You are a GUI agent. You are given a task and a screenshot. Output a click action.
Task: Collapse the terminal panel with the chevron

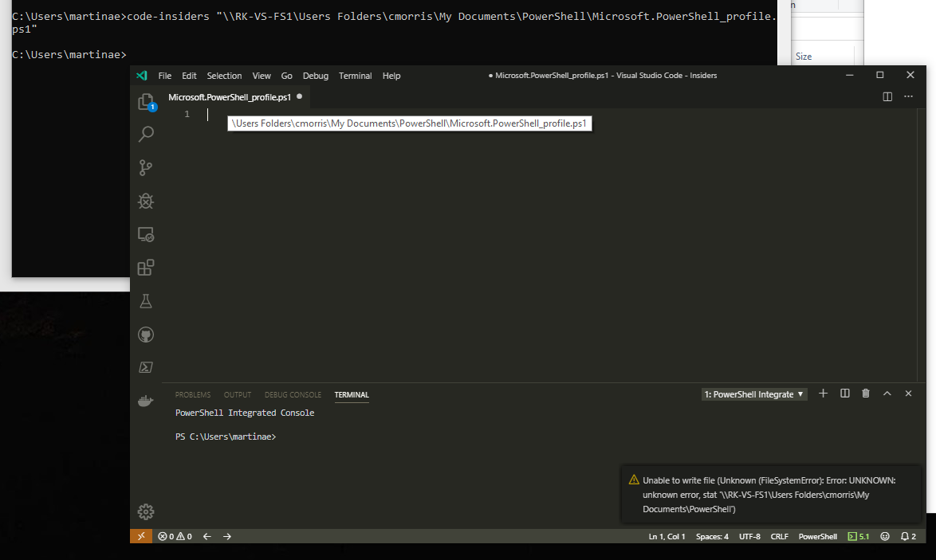pyautogui.click(x=887, y=394)
